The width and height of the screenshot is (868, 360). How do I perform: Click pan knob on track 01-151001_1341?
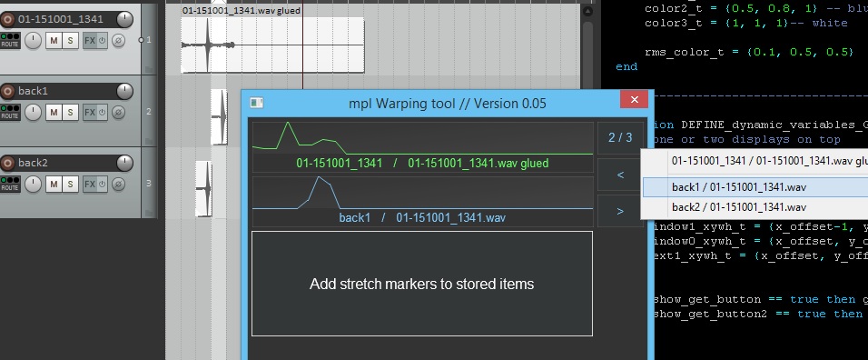(x=34, y=40)
